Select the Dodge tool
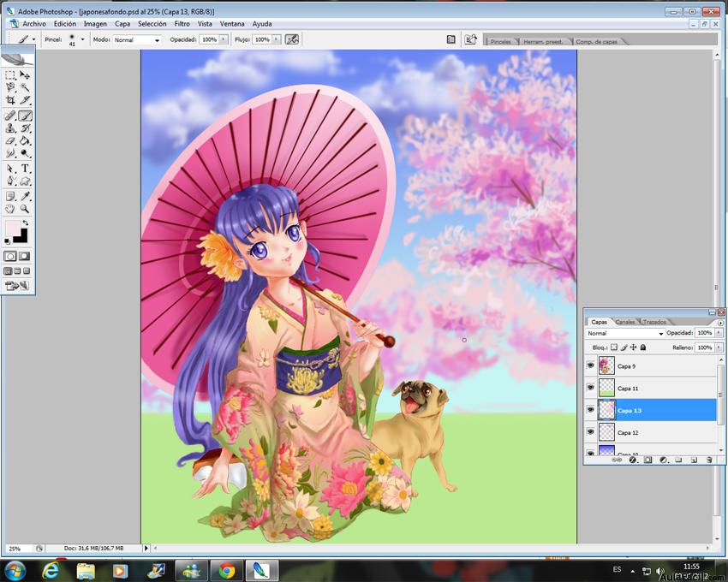The width and height of the screenshot is (728, 582). [25, 153]
